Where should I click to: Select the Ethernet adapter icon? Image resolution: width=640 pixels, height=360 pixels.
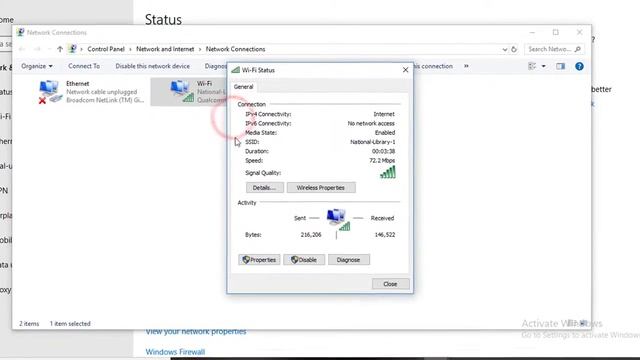50,92
